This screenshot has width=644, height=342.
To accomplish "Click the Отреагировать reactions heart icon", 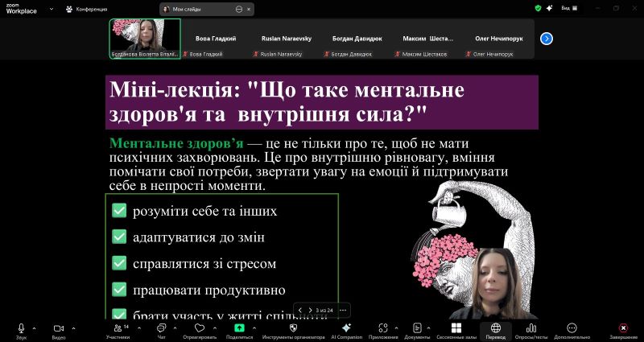I will point(200,328).
